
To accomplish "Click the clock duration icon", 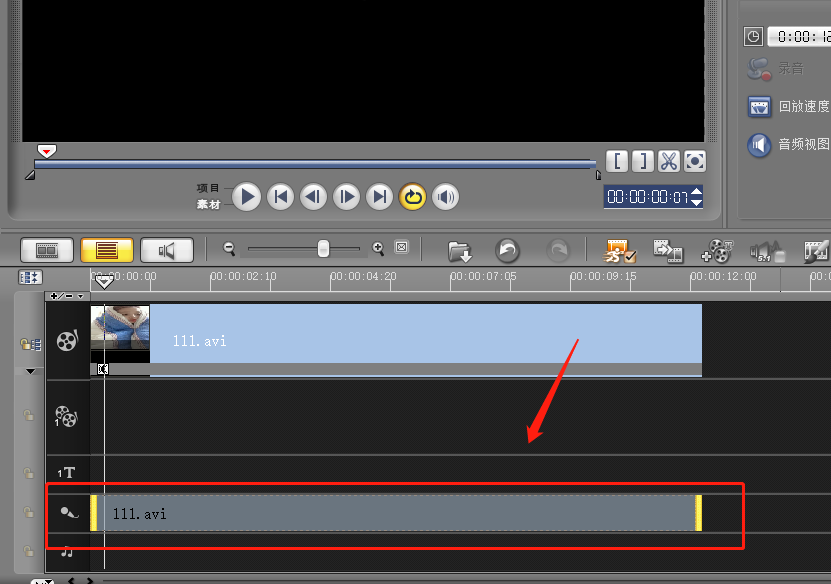I will [753, 37].
